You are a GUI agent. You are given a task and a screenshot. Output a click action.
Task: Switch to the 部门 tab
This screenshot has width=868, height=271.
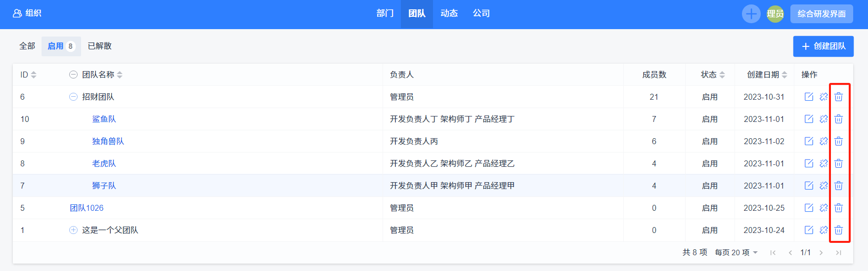click(385, 14)
